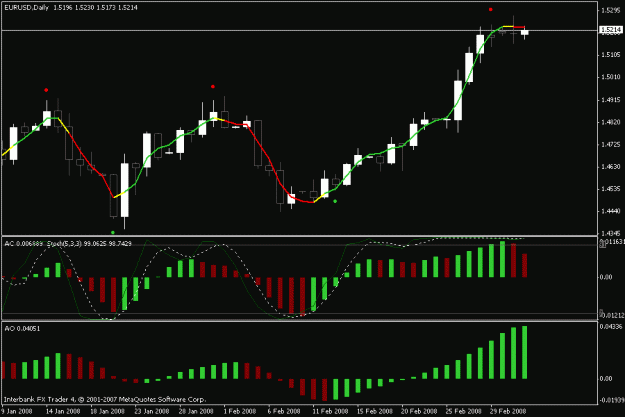Click the 14 Jan 2008 date label
Viewport: 625px width, 417px height.
(x=63, y=411)
